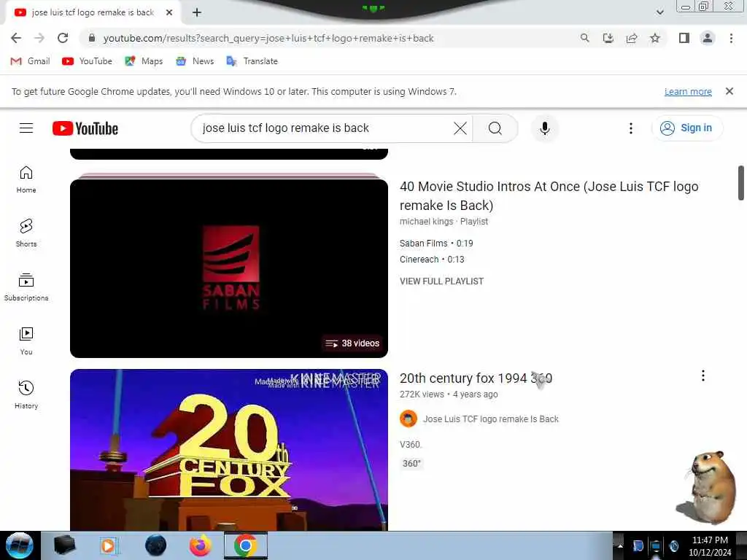Open the Windows Start orb
Screen dimensions: 747x560
point(20,545)
